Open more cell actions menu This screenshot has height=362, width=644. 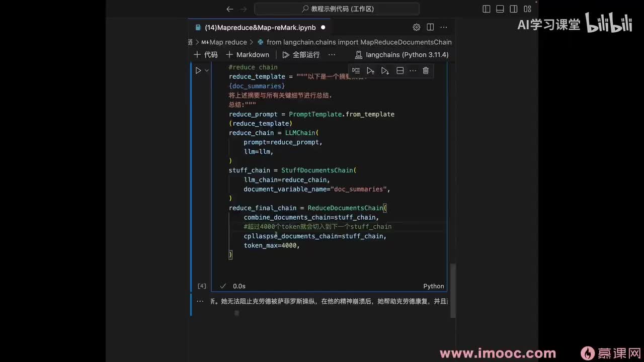tap(413, 70)
